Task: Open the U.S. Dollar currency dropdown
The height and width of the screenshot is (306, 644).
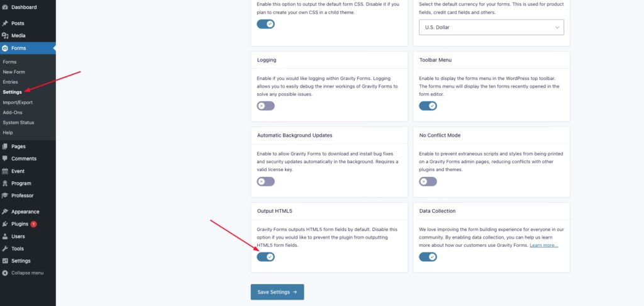Action: tap(491, 28)
